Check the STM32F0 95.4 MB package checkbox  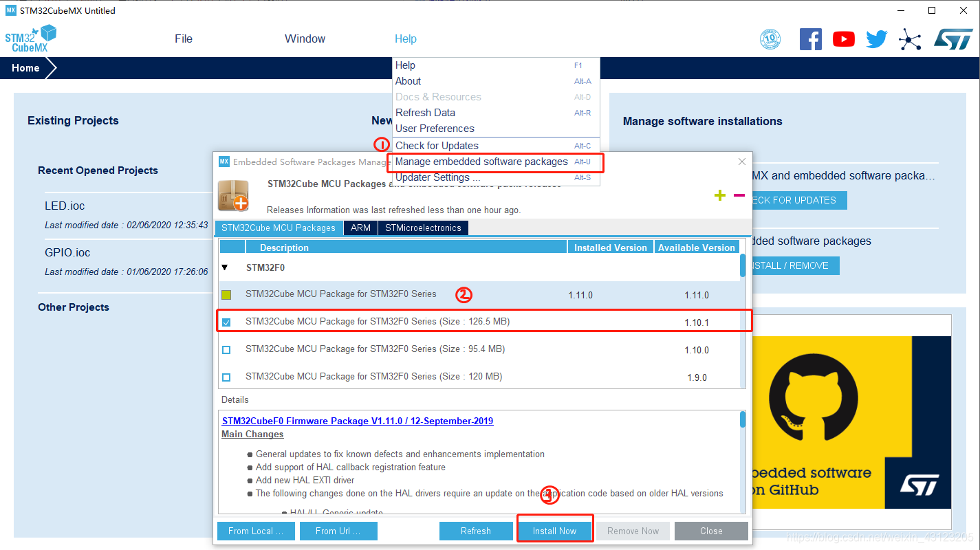click(226, 350)
